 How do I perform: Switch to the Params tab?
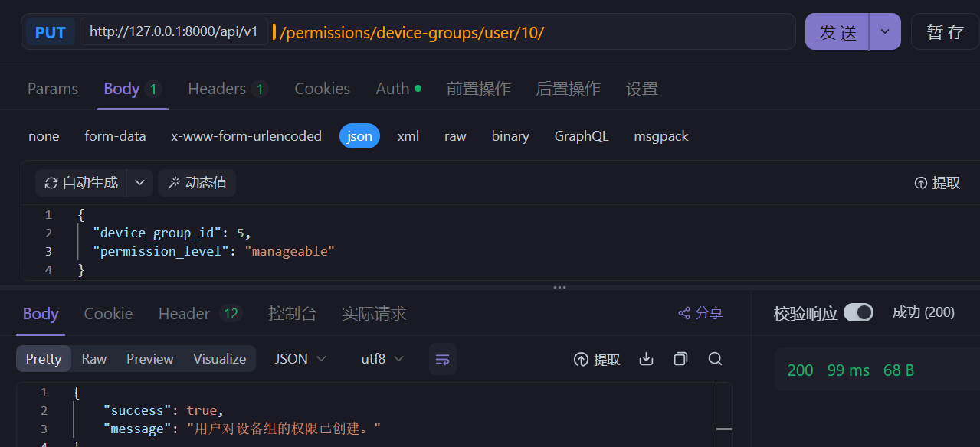click(x=53, y=89)
